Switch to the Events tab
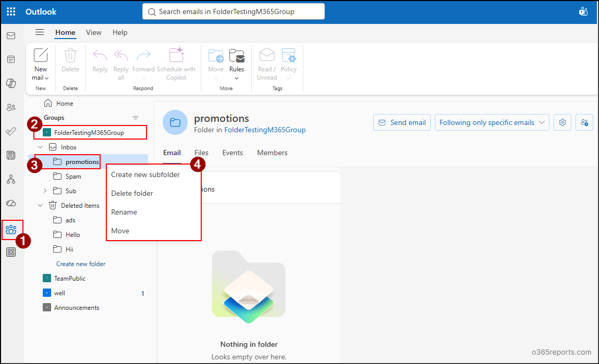The image size is (599, 364). [233, 153]
